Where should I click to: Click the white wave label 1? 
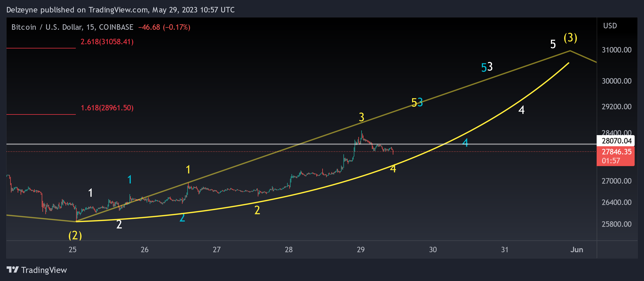pyautogui.click(x=91, y=193)
